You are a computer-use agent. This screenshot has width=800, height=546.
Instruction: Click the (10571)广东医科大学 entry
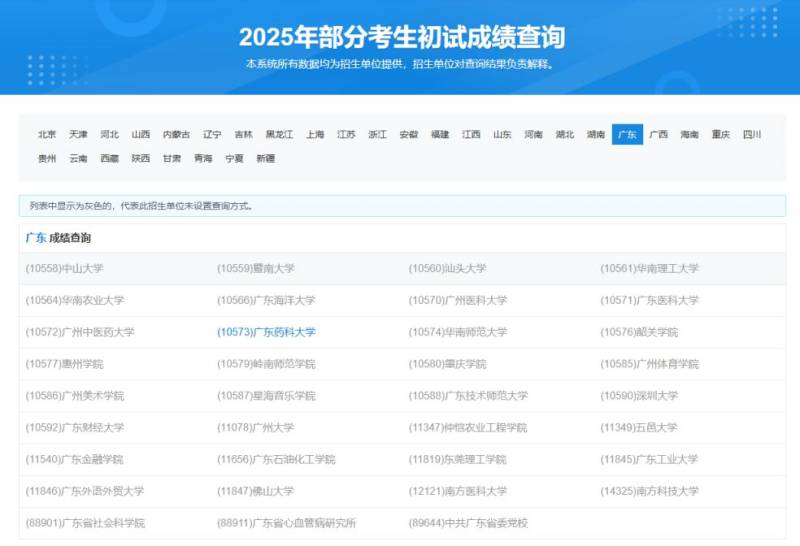649,300
